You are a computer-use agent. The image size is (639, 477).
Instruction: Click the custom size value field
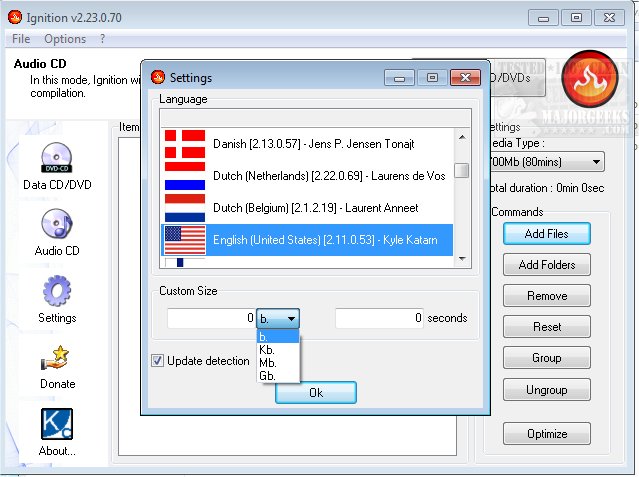211,318
